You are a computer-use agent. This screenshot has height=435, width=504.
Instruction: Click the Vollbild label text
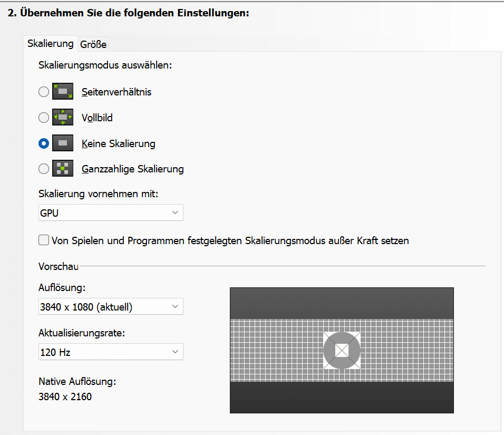(x=97, y=118)
